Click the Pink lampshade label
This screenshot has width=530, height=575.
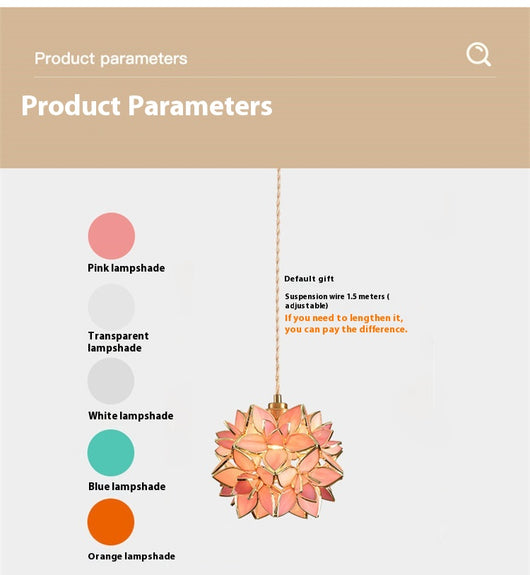click(126, 268)
